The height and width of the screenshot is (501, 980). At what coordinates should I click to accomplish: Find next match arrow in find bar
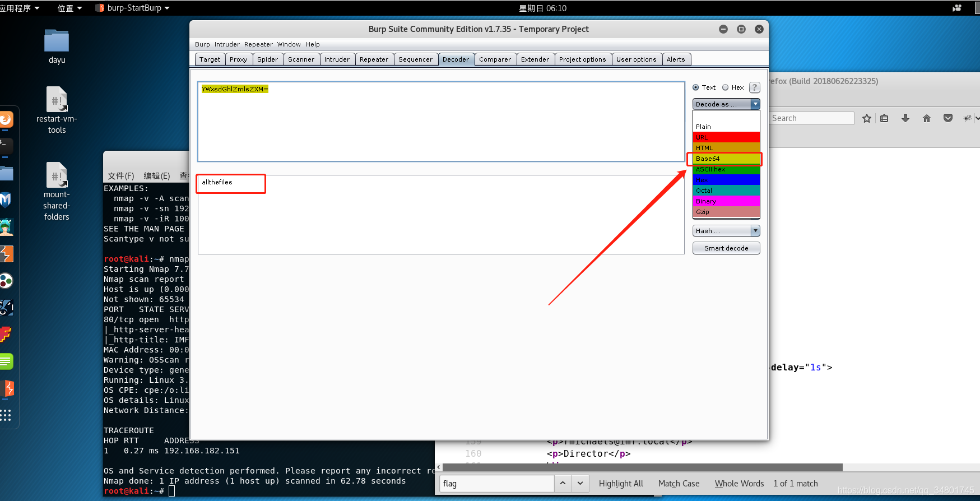(x=580, y=483)
